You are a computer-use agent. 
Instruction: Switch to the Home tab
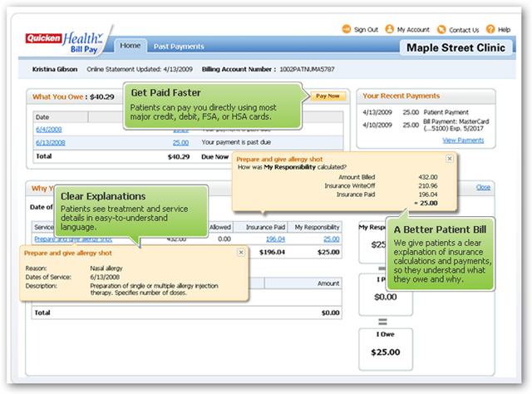[x=131, y=46]
